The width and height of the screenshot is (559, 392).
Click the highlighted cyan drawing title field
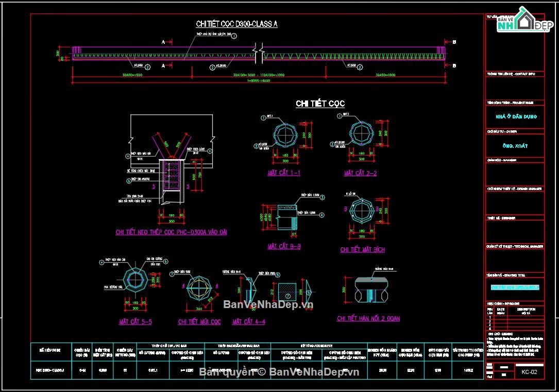pyautogui.click(x=515, y=286)
